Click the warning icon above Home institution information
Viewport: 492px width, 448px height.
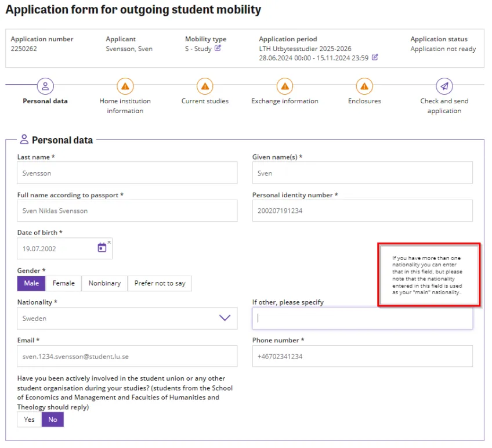[125, 85]
